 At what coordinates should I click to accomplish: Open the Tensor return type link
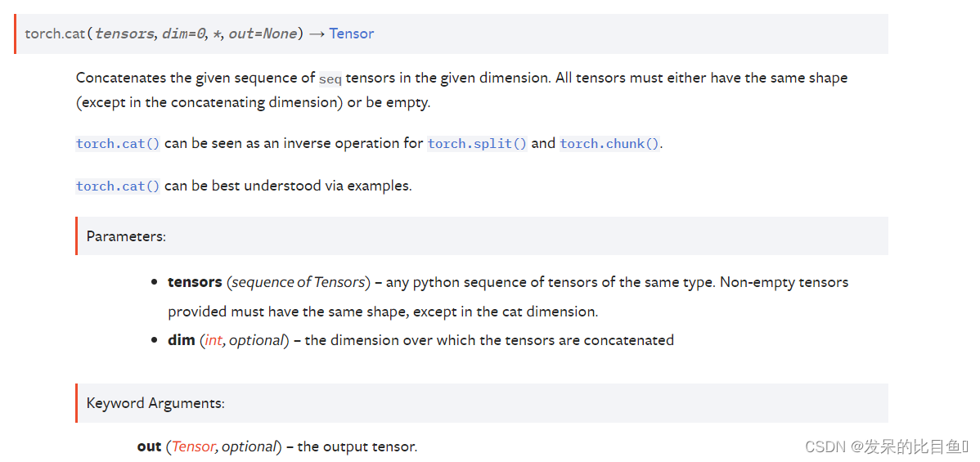351,34
